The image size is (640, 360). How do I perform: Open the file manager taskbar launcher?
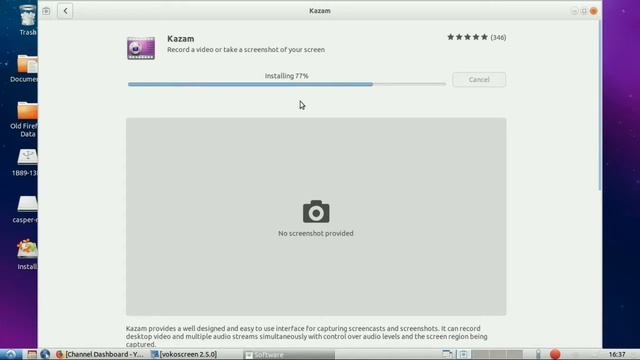31,354
